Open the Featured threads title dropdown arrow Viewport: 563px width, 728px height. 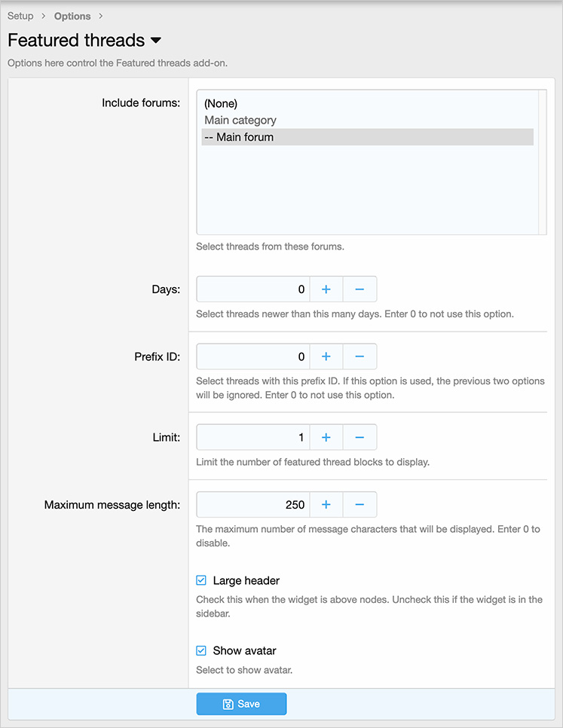click(x=156, y=41)
